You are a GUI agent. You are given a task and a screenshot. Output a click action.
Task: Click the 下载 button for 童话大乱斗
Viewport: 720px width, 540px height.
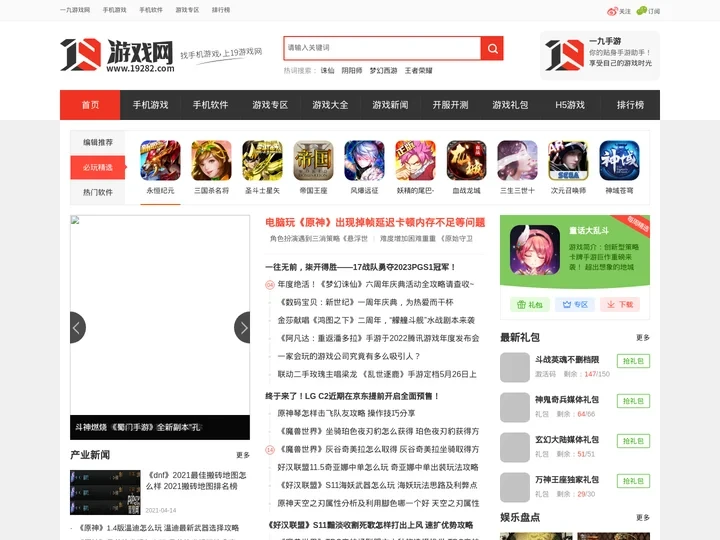pyautogui.click(x=620, y=304)
